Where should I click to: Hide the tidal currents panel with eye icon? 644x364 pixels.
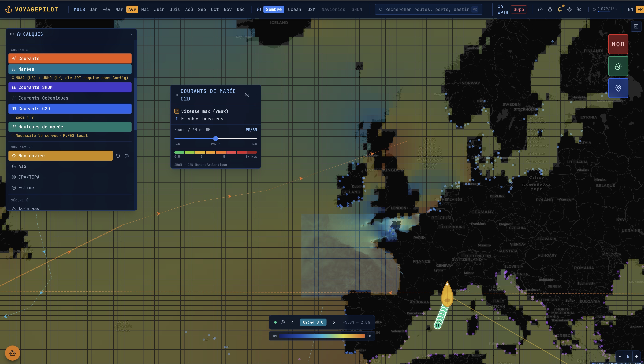pyautogui.click(x=247, y=95)
